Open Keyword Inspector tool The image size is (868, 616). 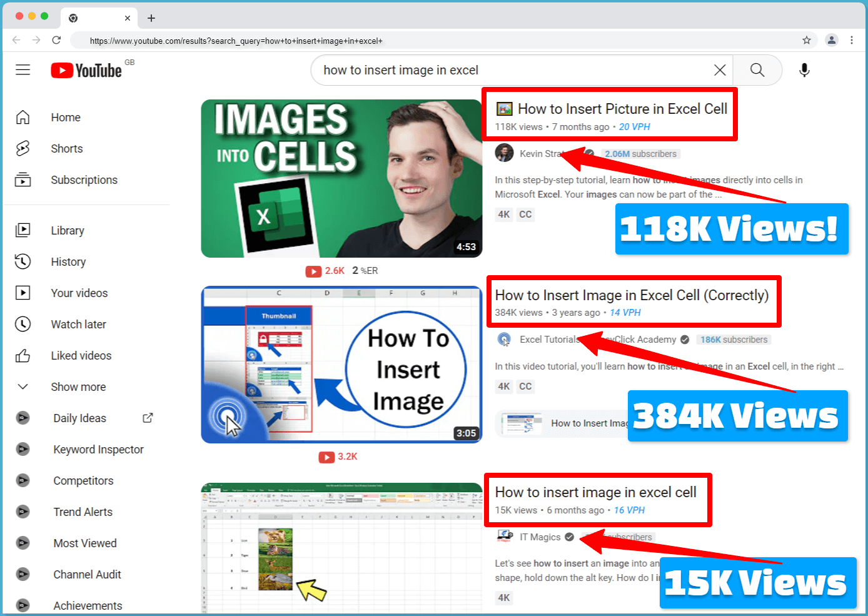click(98, 449)
